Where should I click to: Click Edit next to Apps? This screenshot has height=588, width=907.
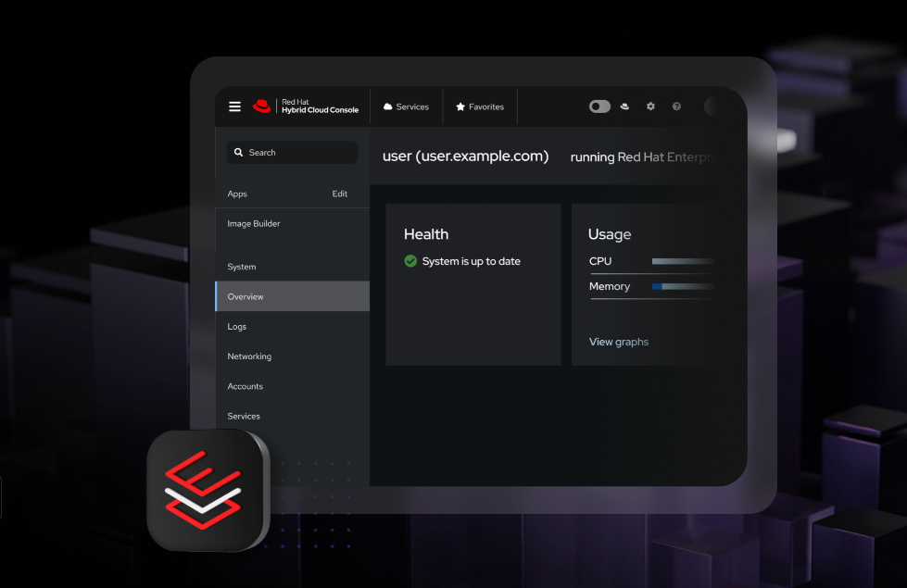tap(340, 194)
